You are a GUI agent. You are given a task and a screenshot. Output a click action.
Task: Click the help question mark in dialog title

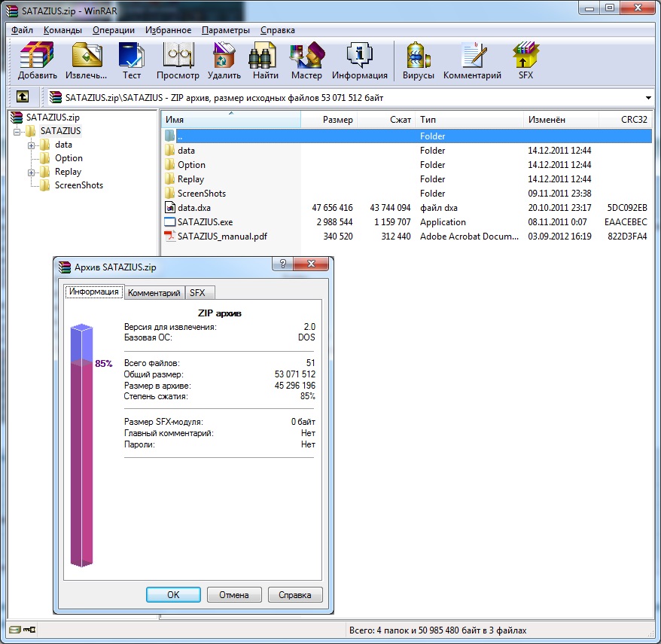point(283,264)
